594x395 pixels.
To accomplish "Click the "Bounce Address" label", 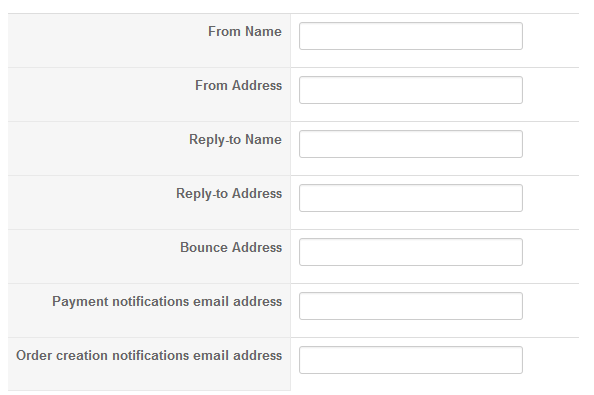I will (x=231, y=247).
